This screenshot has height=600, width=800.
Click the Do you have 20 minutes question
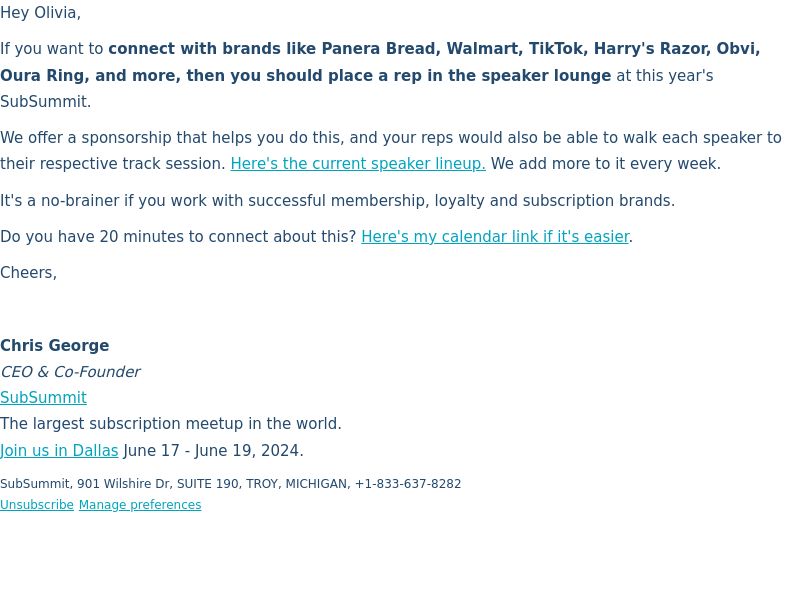(x=178, y=237)
